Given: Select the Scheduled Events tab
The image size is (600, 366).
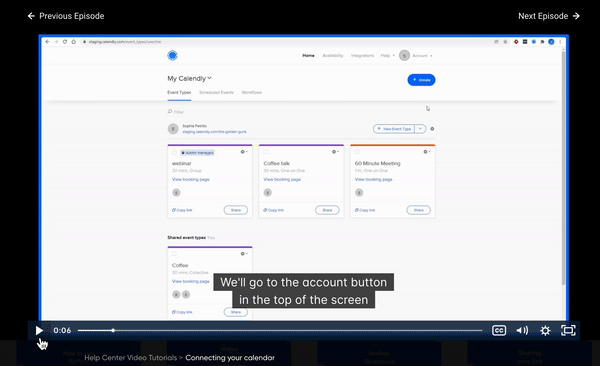Looking at the screenshot, I should point(216,93).
